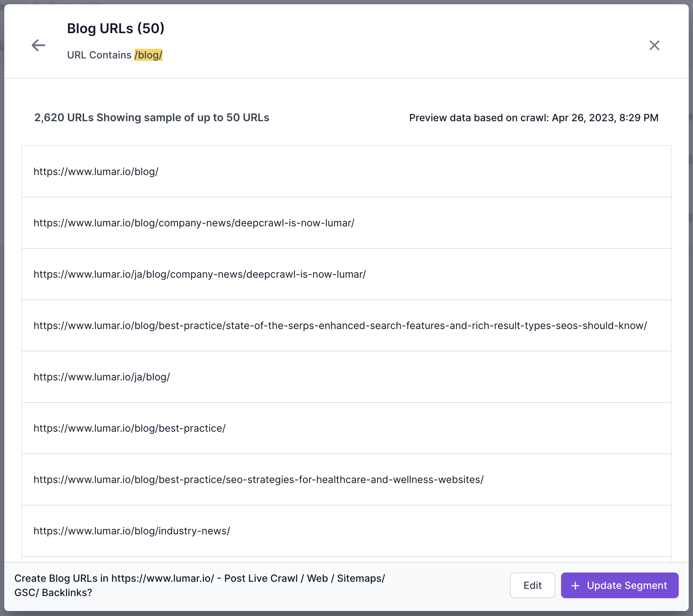Screen dimensions: 693x616
Task: Click the crawl date preview text
Action: click(533, 118)
